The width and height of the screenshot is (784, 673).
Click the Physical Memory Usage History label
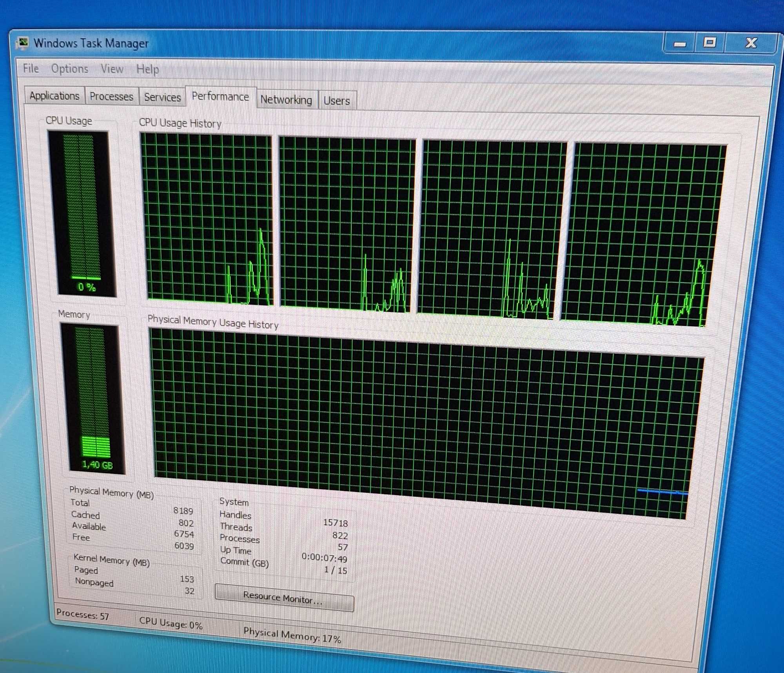tap(213, 322)
